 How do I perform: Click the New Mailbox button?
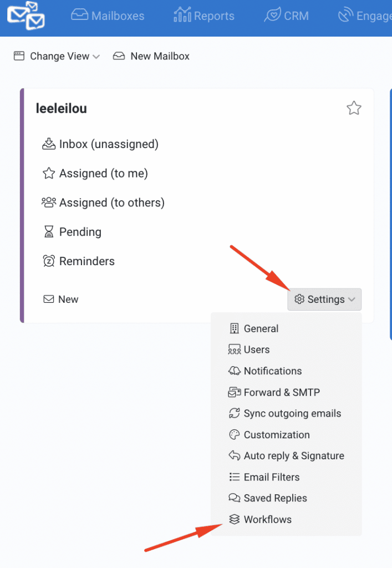151,56
